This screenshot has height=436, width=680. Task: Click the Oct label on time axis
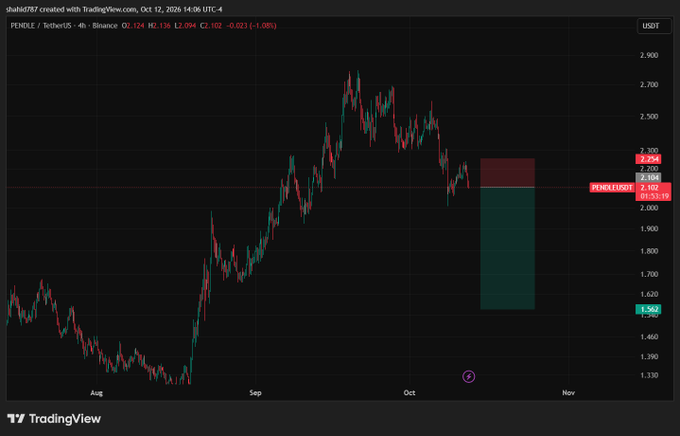tap(409, 393)
